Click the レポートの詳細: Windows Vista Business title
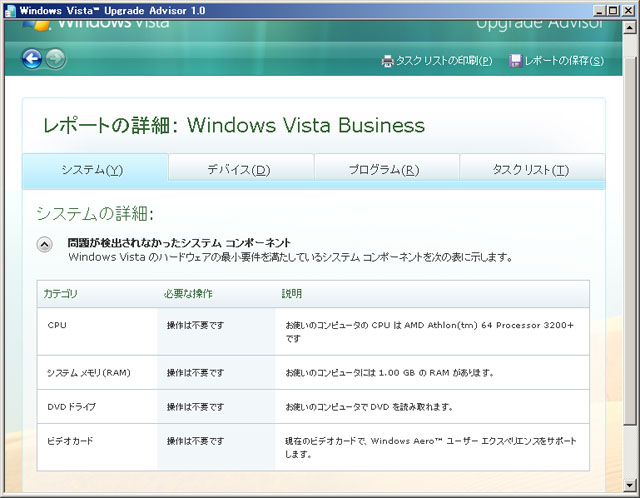640x498 pixels. click(x=234, y=125)
